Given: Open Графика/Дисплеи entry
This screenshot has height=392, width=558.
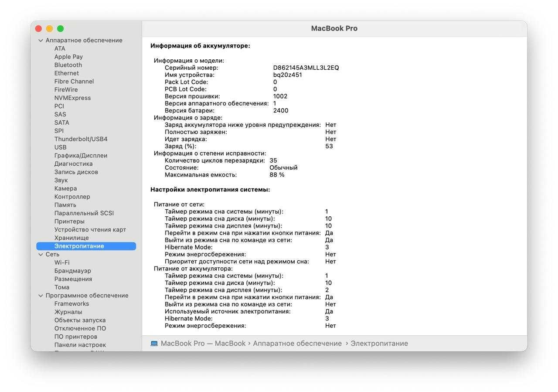Looking at the screenshot, I should pos(81,156).
